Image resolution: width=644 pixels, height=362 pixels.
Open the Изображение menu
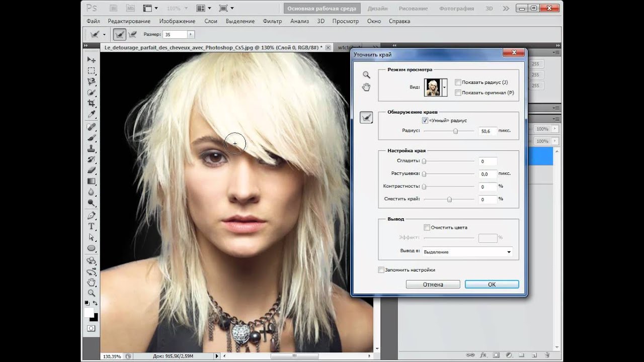tap(177, 21)
